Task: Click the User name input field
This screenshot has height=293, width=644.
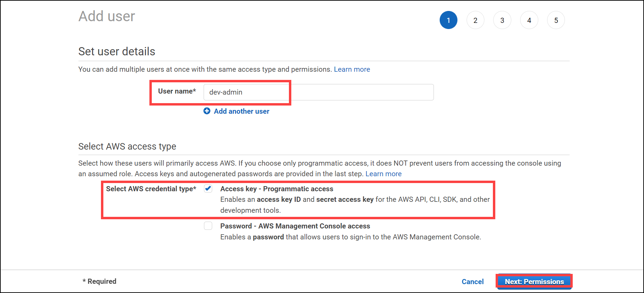Action: pos(319,92)
